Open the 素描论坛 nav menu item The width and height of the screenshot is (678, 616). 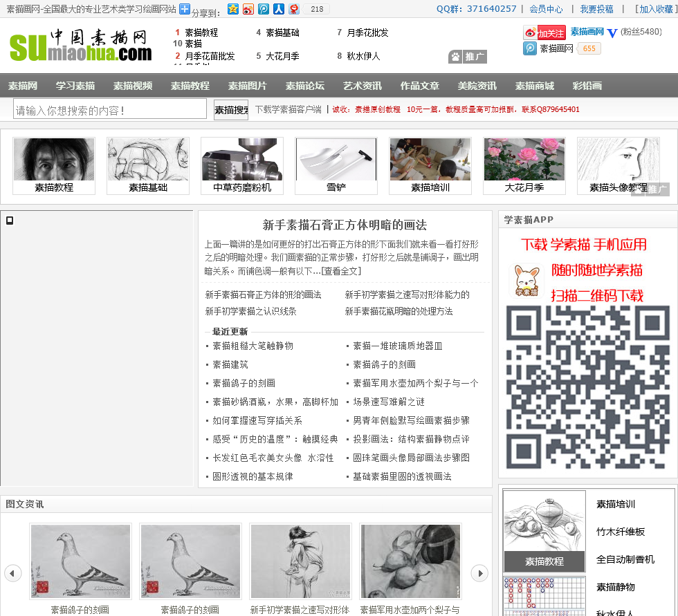point(305,86)
